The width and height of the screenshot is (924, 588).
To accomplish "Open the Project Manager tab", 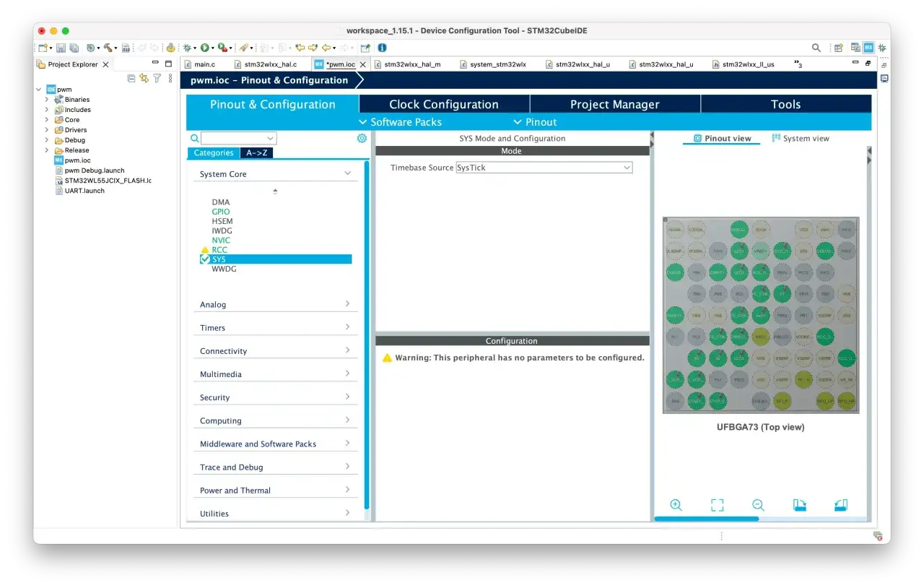I will pyautogui.click(x=615, y=104).
